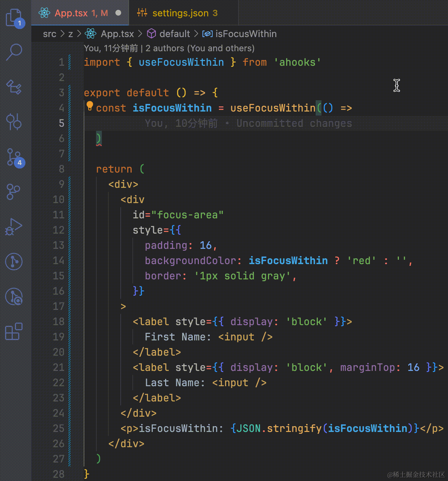Select the src breadcrumb segment
This screenshot has width=448, height=481.
pyautogui.click(x=49, y=34)
